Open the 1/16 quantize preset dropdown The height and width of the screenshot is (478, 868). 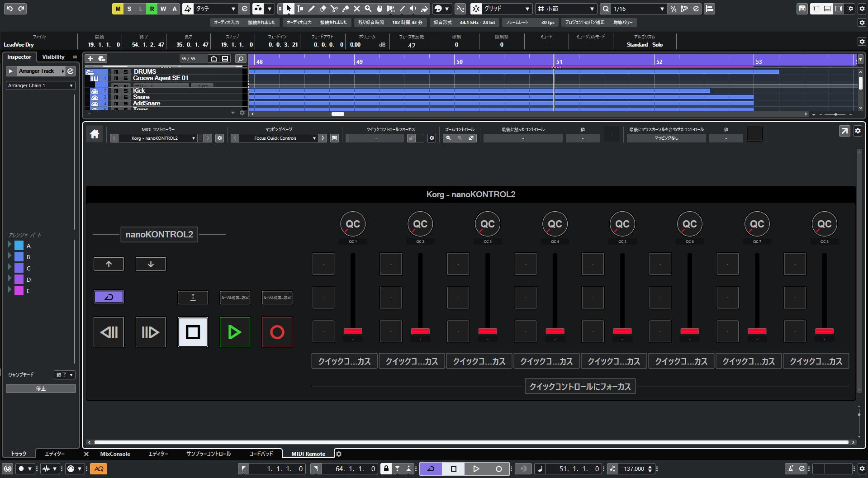(639, 9)
